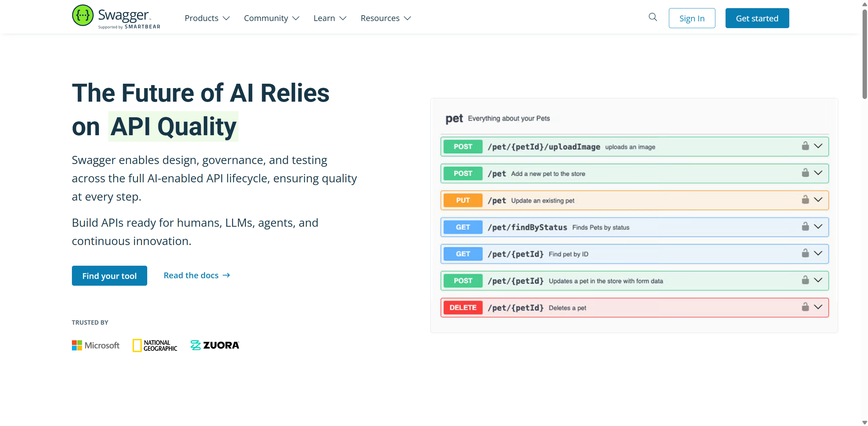The height and width of the screenshot is (426, 868).
Task: Toggle lock on GET /pet/{petId} row
Action: pos(805,253)
